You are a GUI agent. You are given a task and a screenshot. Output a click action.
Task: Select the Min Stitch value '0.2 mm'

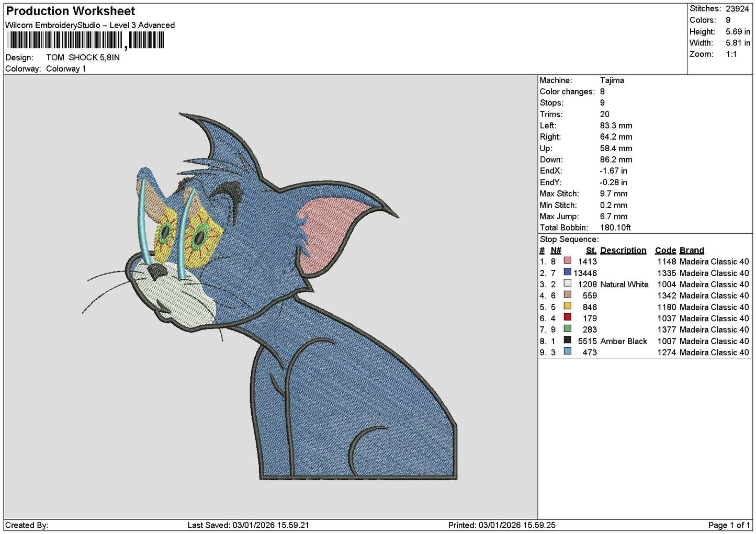614,206
